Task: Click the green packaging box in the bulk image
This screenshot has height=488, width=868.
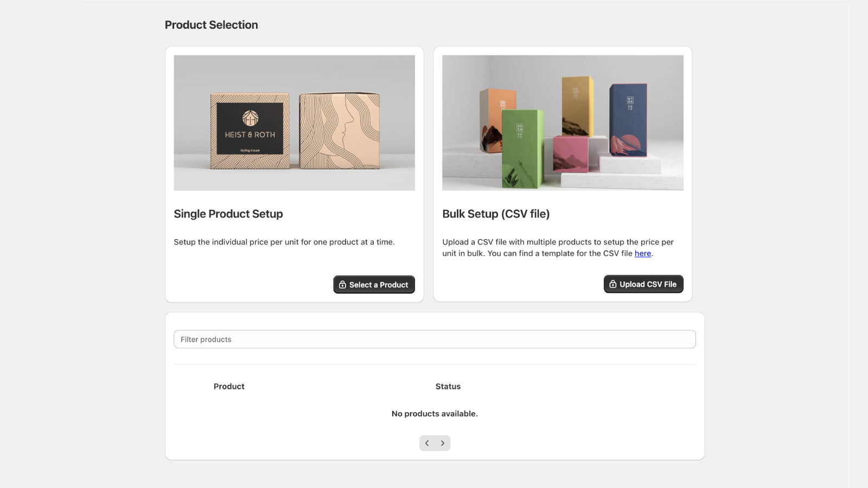Action: pyautogui.click(x=522, y=149)
